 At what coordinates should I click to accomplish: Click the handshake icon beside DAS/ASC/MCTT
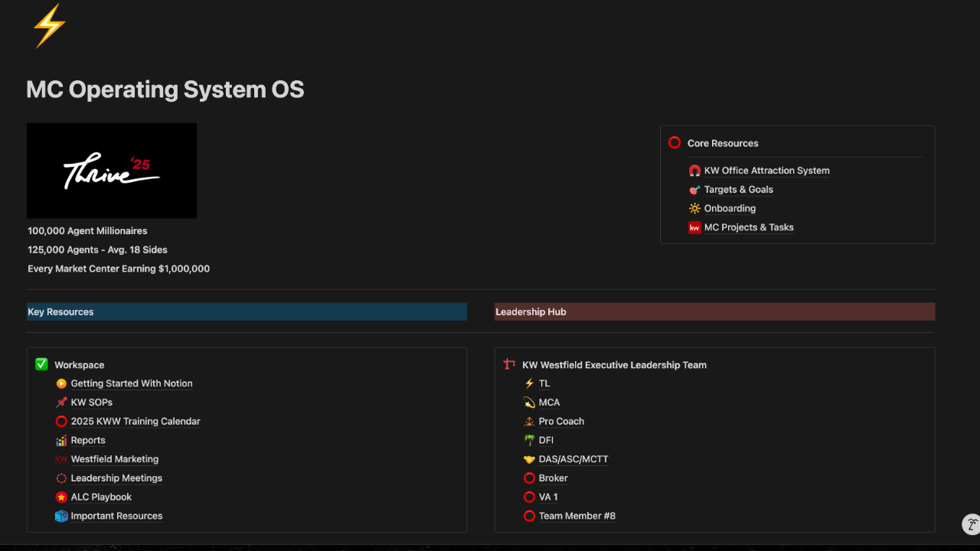point(529,459)
